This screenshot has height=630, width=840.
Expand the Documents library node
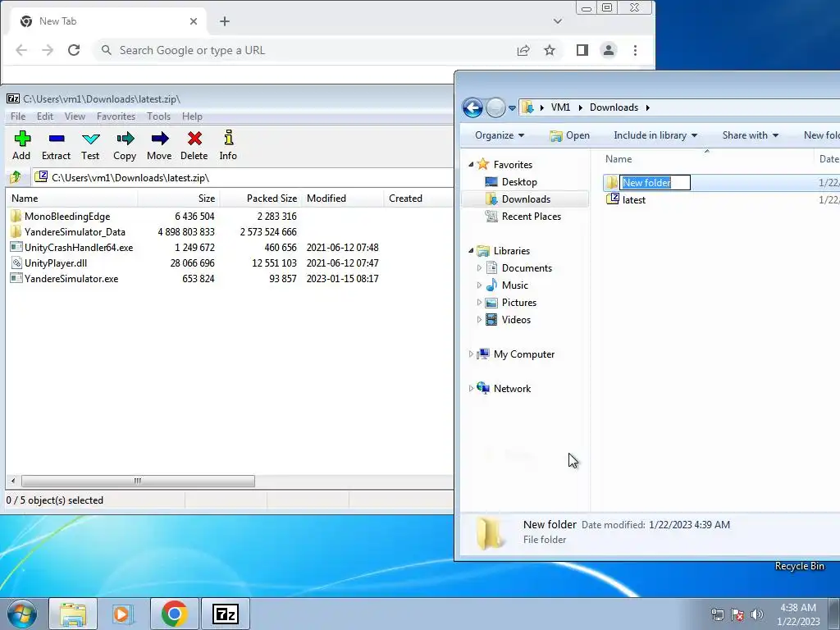tap(479, 268)
